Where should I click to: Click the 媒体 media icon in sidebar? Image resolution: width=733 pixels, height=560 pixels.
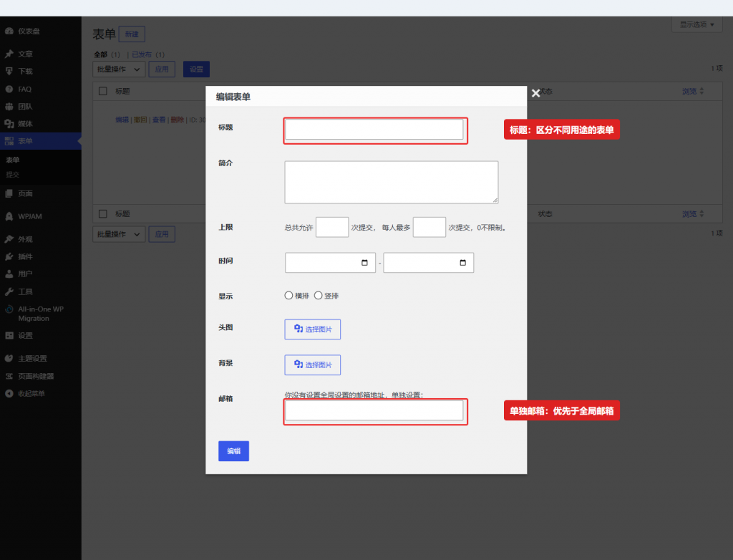click(9, 123)
